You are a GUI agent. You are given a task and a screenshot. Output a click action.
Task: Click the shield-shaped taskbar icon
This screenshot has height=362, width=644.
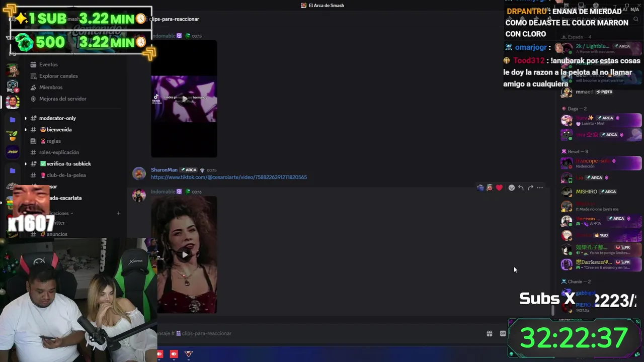189,354
